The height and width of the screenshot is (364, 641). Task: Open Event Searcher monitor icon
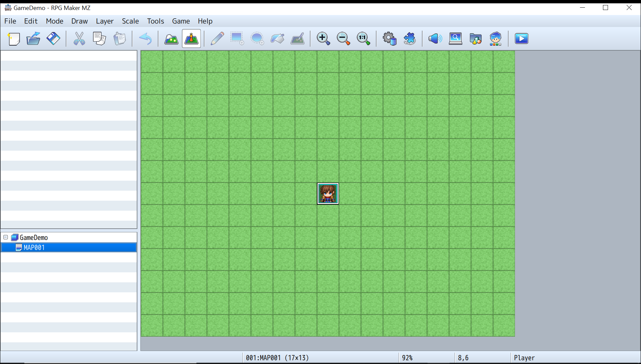(456, 39)
